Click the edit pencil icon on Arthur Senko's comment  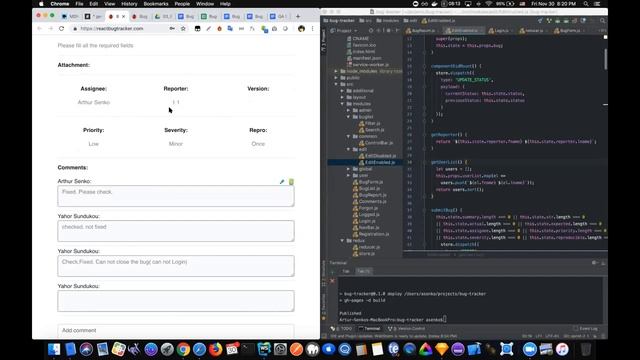click(x=282, y=182)
